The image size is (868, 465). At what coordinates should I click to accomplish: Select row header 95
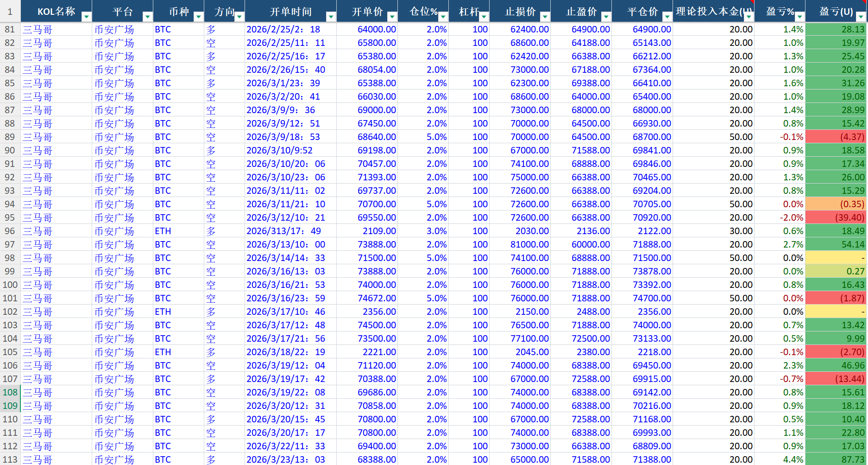[x=10, y=217]
